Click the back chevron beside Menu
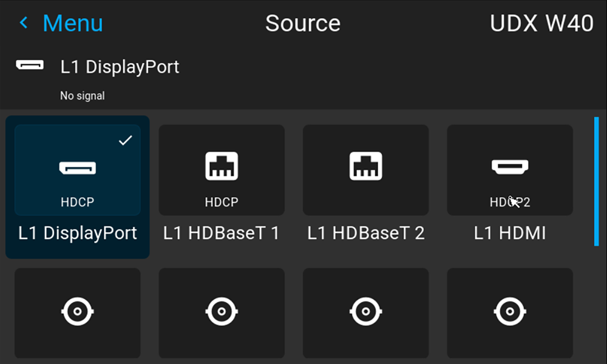The image size is (607, 364). coord(24,23)
